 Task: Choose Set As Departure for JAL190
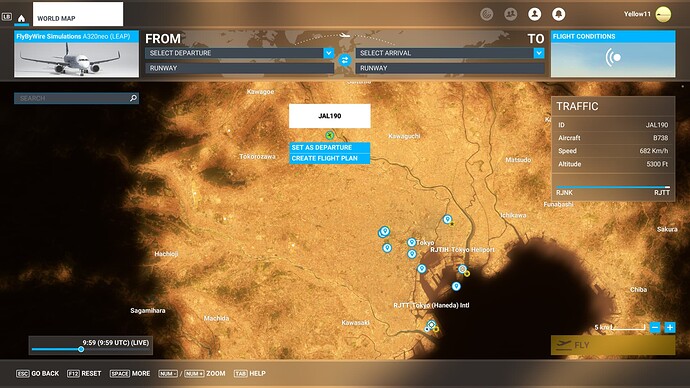pyautogui.click(x=329, y=147)
